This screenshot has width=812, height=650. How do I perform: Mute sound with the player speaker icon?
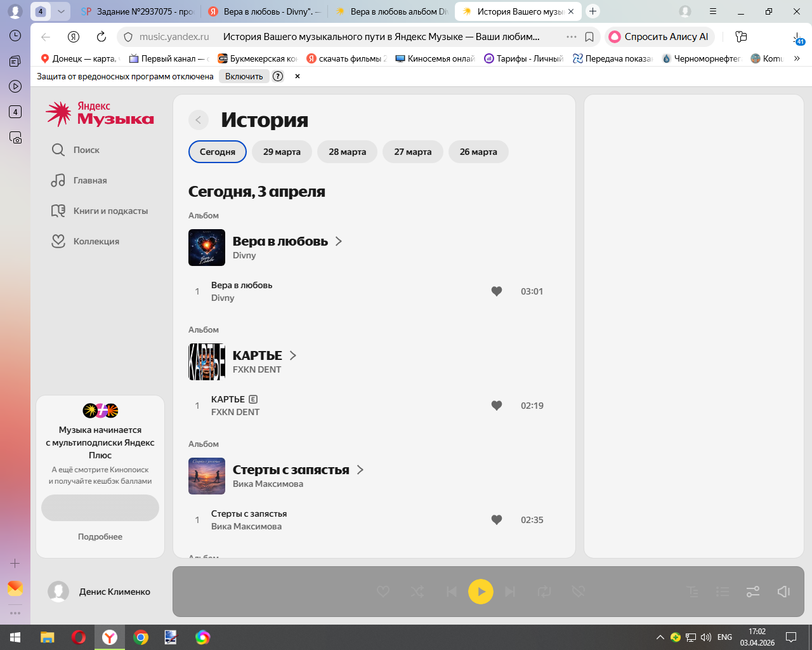[784, 592]
